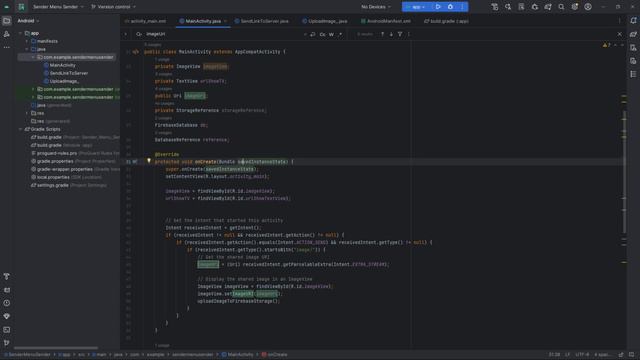Open the Logcat tool window icon
This screenshot has height=360, width=640.
coord(7,290)
